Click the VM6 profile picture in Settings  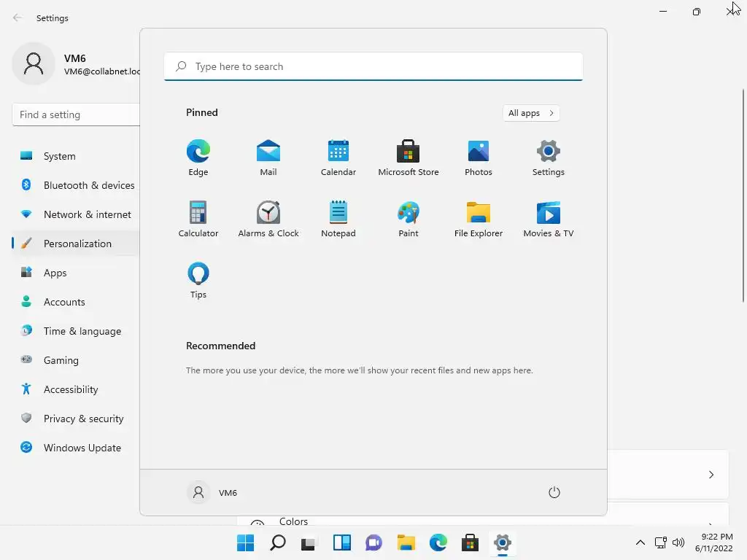[x=34, y=64]
